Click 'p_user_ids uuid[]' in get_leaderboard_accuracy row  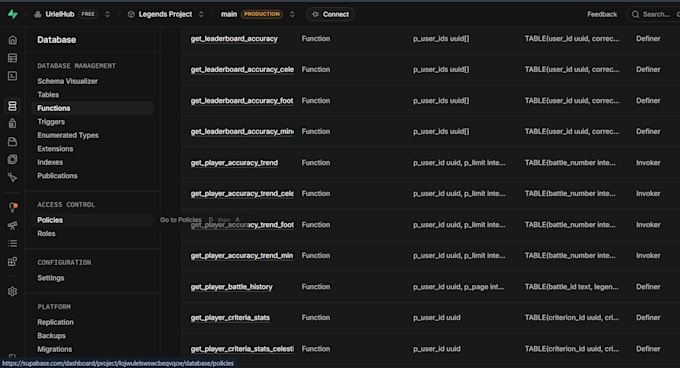441,39
